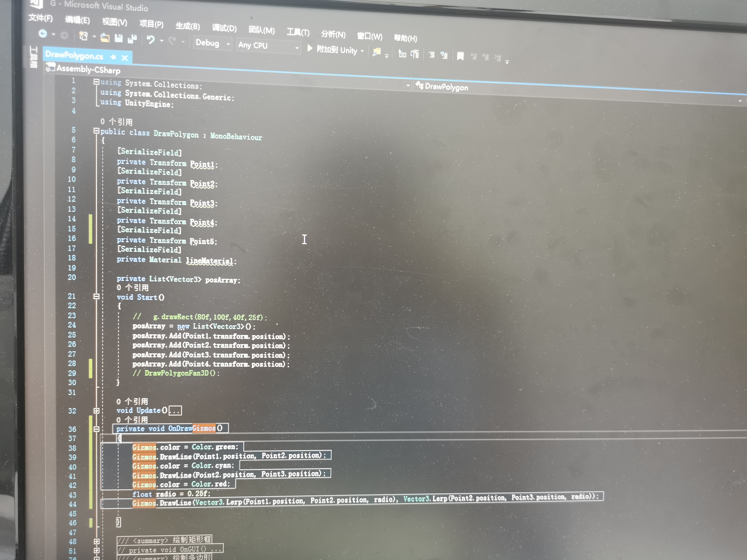The height and width of the screenshot is (560, 747).
Task: Open the Debug configuration dropdown
Action: pos(228,44)
